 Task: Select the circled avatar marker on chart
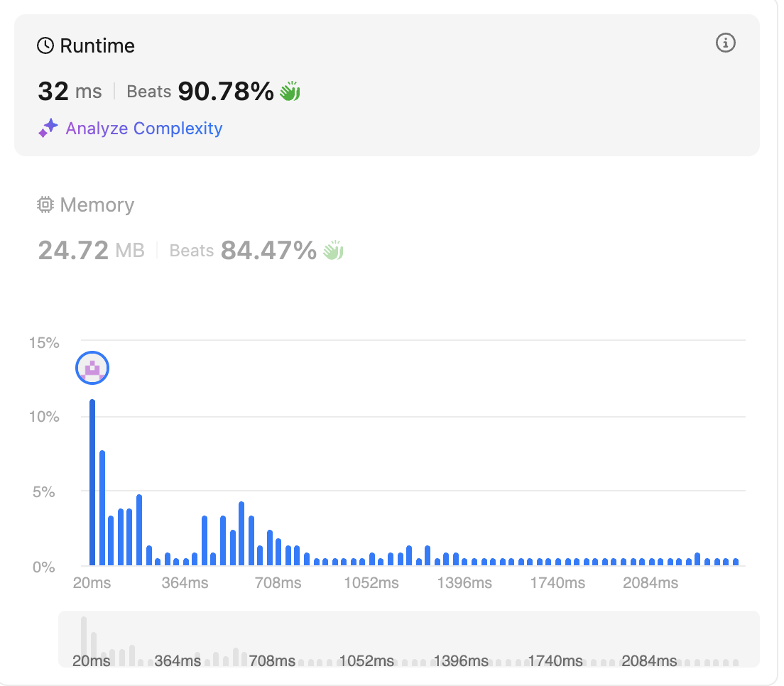92,368
